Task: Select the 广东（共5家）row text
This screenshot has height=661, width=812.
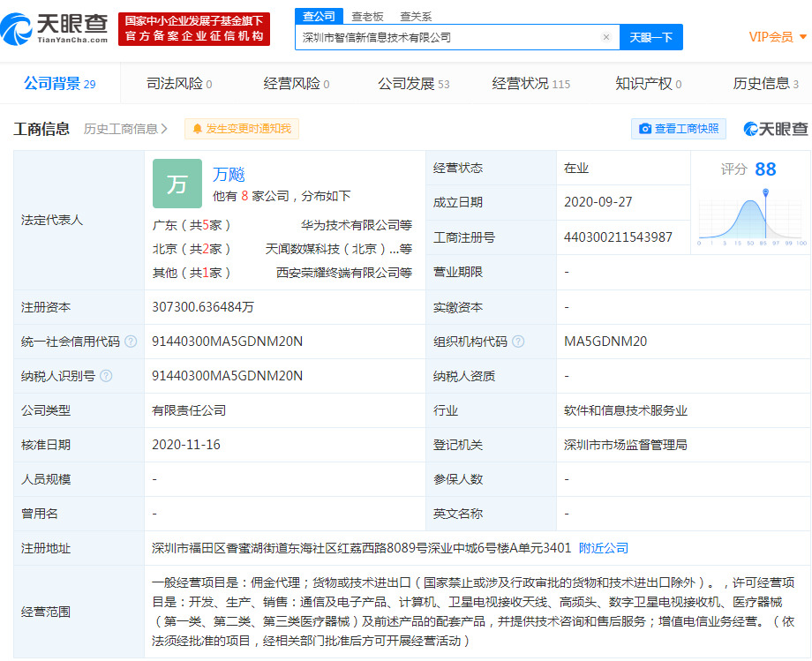Action: 192,225
